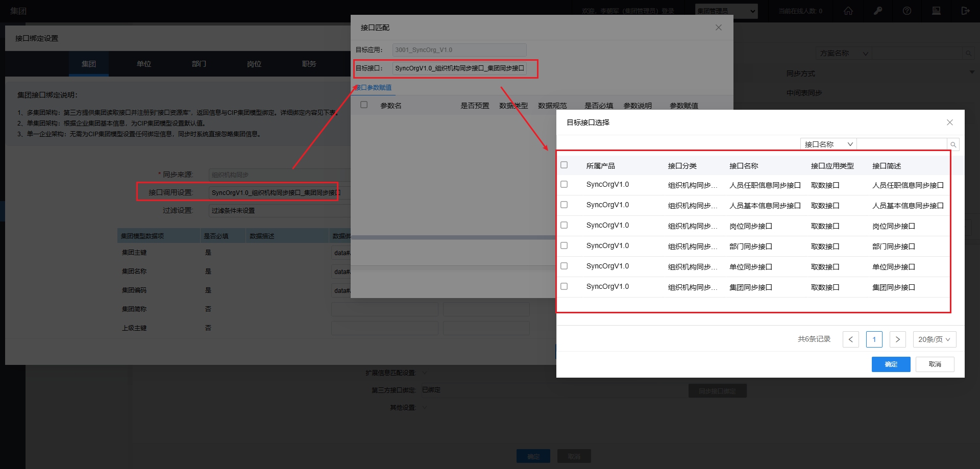Viewport: 980px width, 469px height.
Task: Check the 人员基本信息同步接口 row checkbox
Action: point(564,205)
